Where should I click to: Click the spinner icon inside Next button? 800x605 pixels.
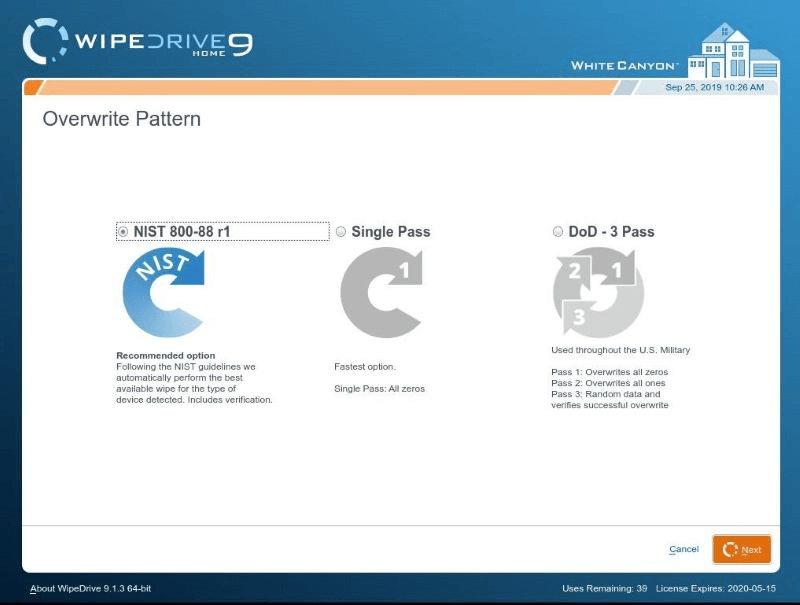[x=729, y=550]
